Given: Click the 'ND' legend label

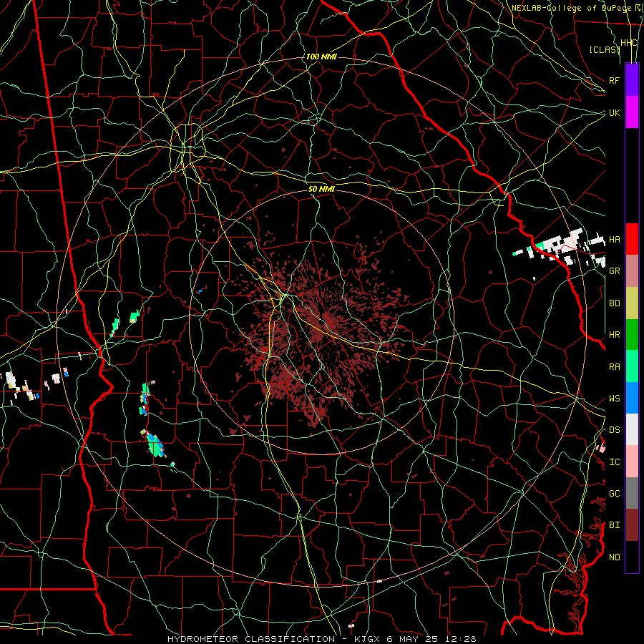Looking at the screenshot, I should tap(614, 557).
